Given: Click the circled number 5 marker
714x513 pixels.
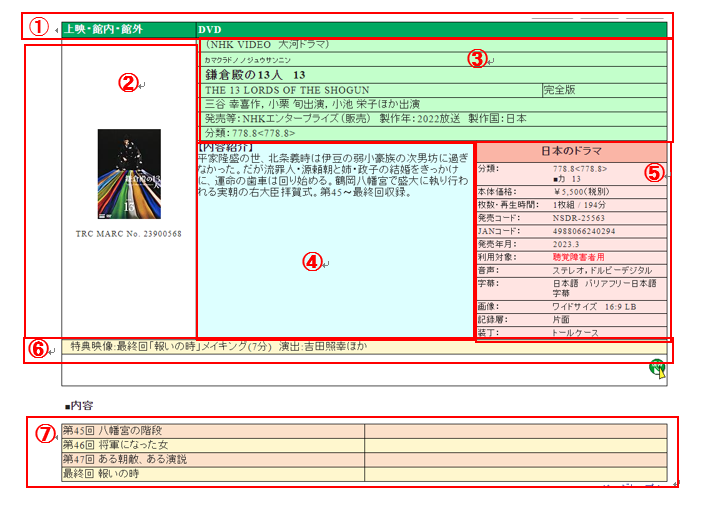Looking at the screenshot, I should tap(653, 171).
